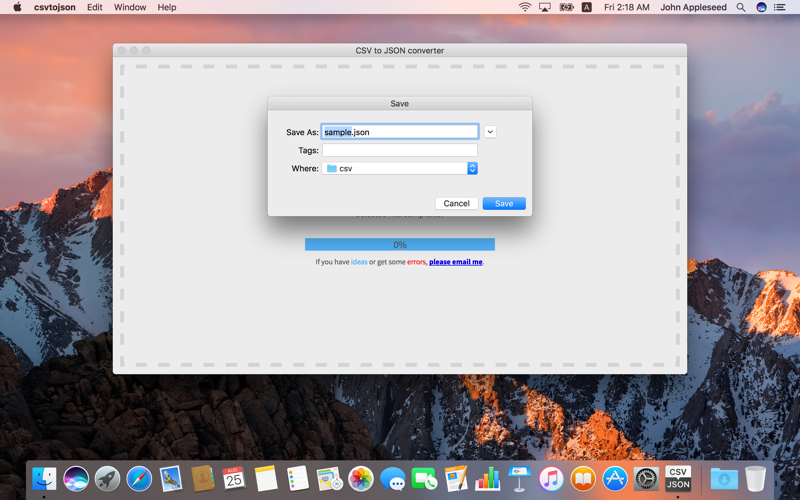Open App Store icon in Dock
This screenshot has height=500, width=800.
[614, 479]
